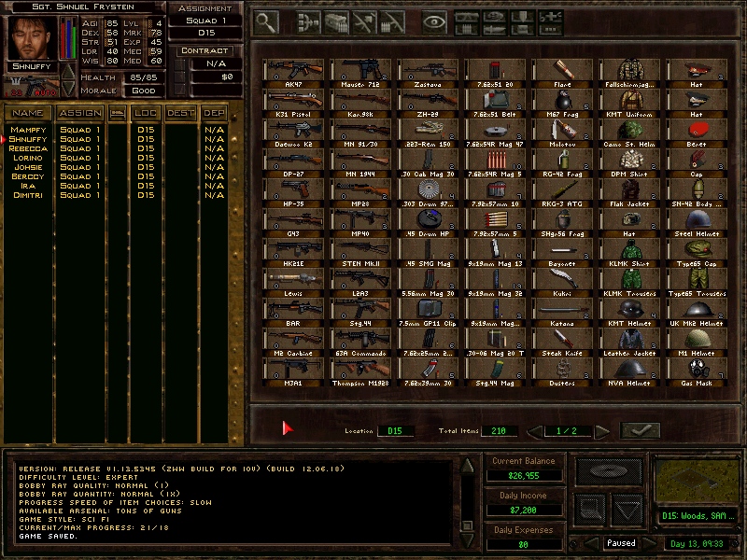747x560 pixels.
Task: Click the remove attachments from guns icon
Action: (364, 22)
